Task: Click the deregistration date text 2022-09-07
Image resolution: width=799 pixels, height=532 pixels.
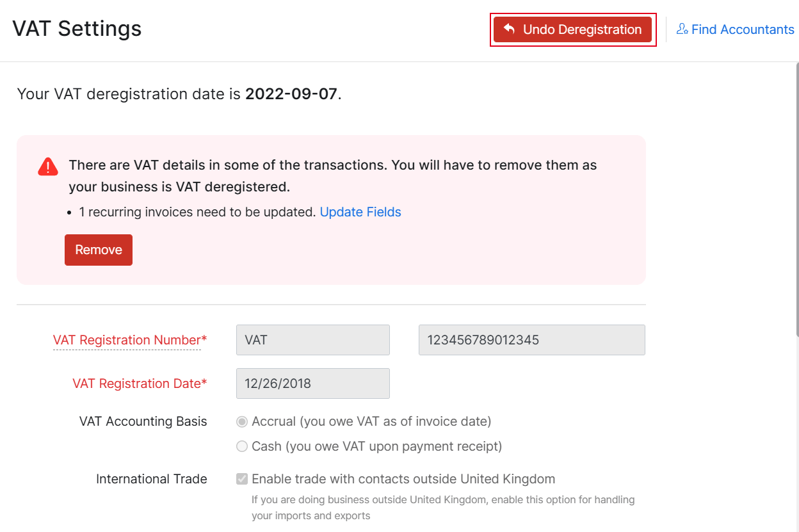Action: pyautogui.click(x=291, y=93)
